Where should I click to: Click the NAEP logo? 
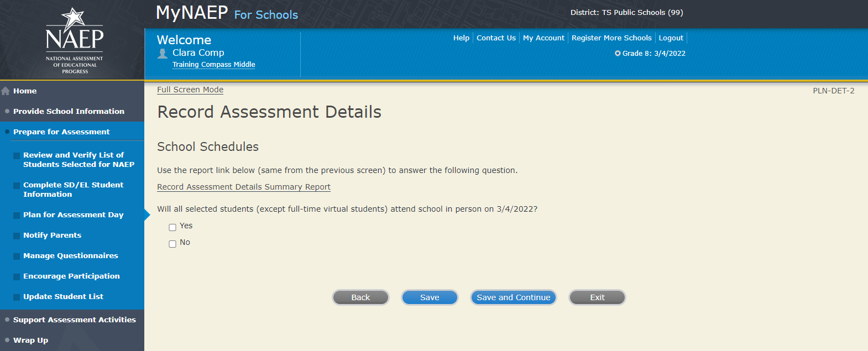pos(75,41)
